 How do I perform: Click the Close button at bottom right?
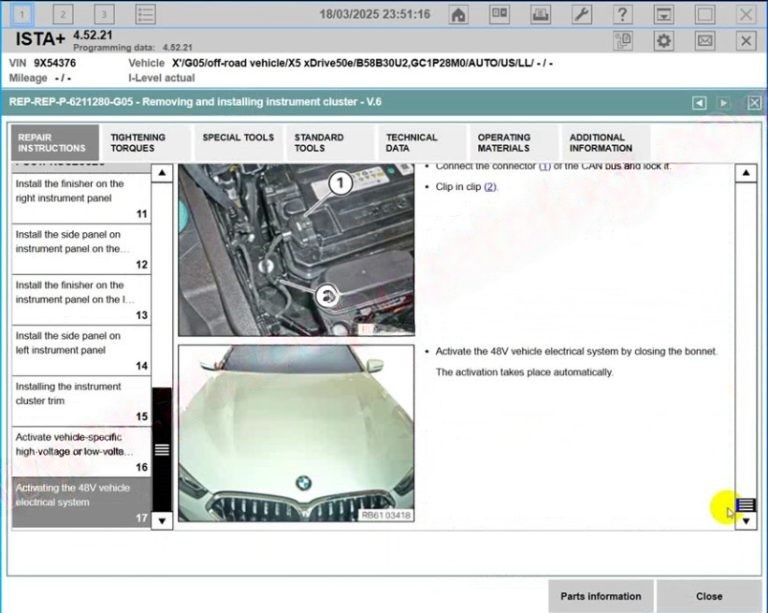[x=709, y=596]
